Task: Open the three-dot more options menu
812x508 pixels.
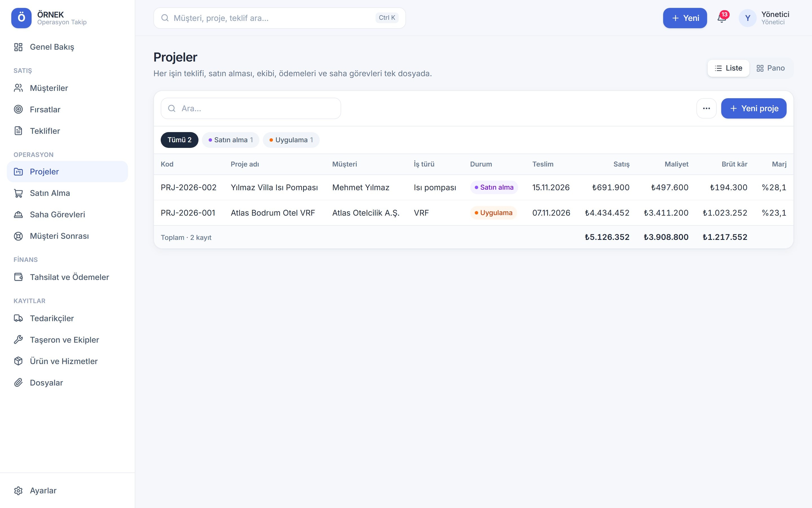Action: point(706,109)
